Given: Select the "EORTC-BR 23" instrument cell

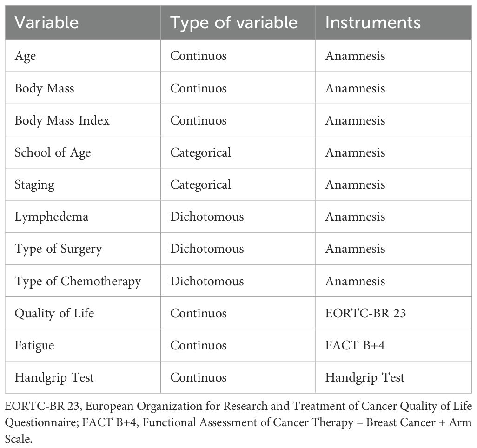Looking at the screenshot, I should 365,313.
